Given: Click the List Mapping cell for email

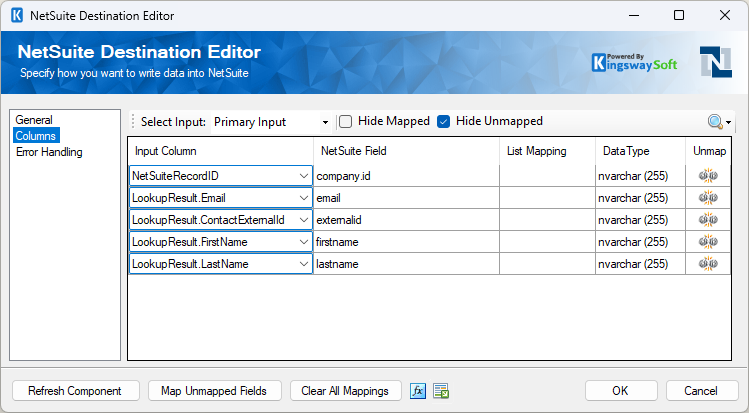Looking at the screenshot, I should click(547, 198).
